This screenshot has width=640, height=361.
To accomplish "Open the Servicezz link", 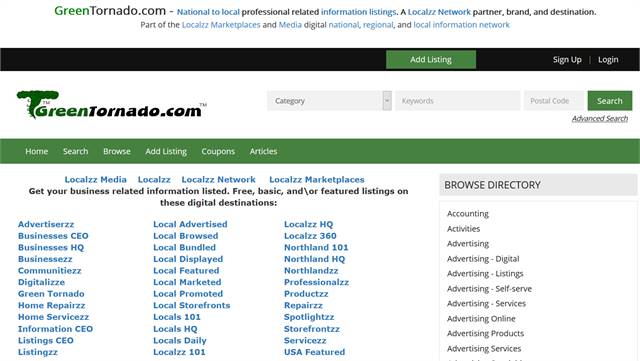I will coord(305,341).
